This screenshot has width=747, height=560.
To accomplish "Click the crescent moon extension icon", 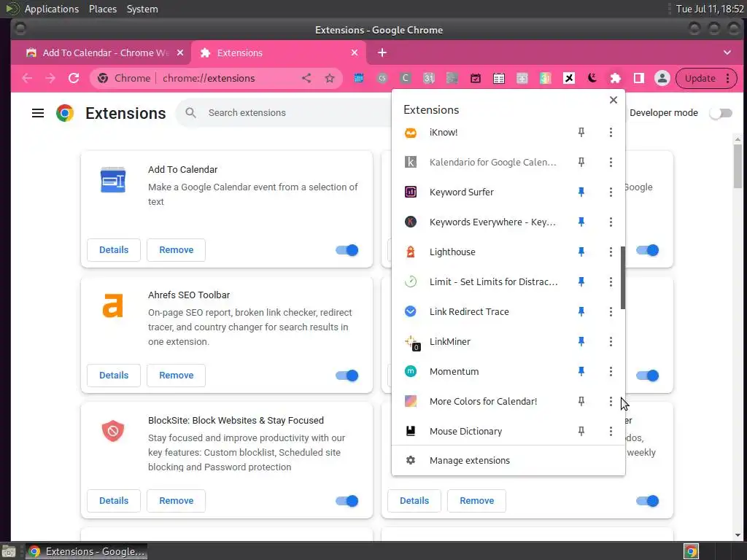I will tap(592, 79).
